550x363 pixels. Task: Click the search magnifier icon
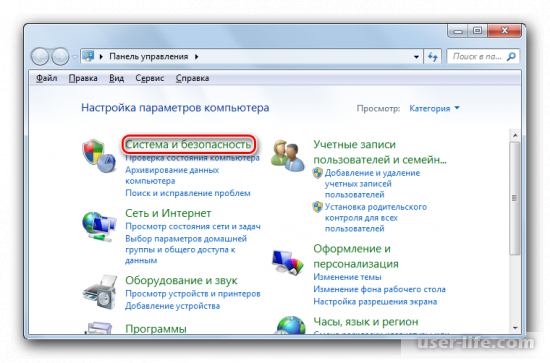tap(511, 56)
